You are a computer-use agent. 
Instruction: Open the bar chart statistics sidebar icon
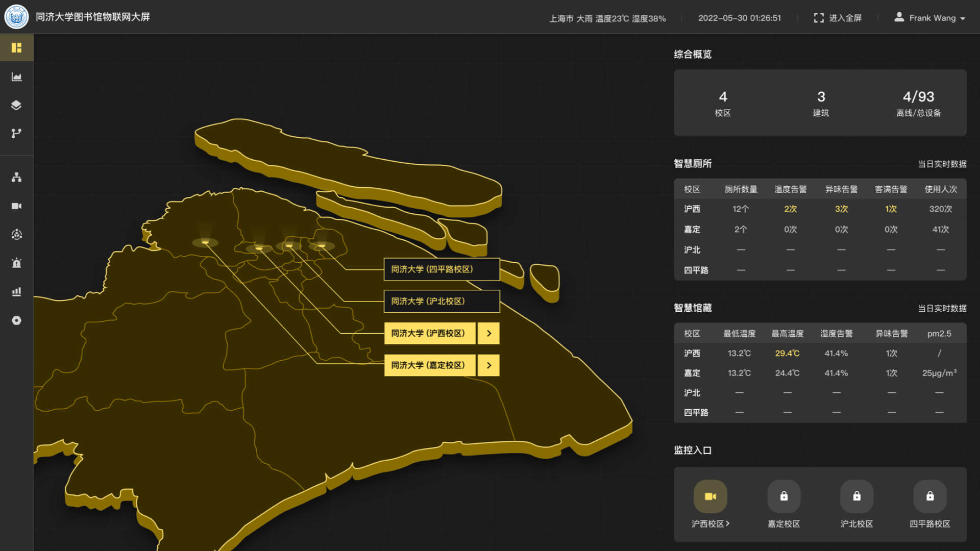(x=16, y=292)
